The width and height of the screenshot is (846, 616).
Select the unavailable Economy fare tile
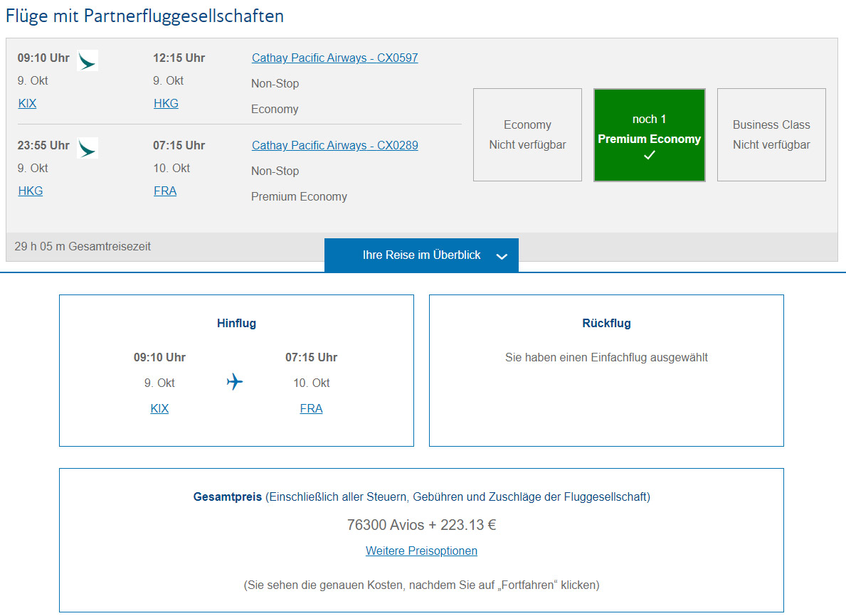pos(528,135)
